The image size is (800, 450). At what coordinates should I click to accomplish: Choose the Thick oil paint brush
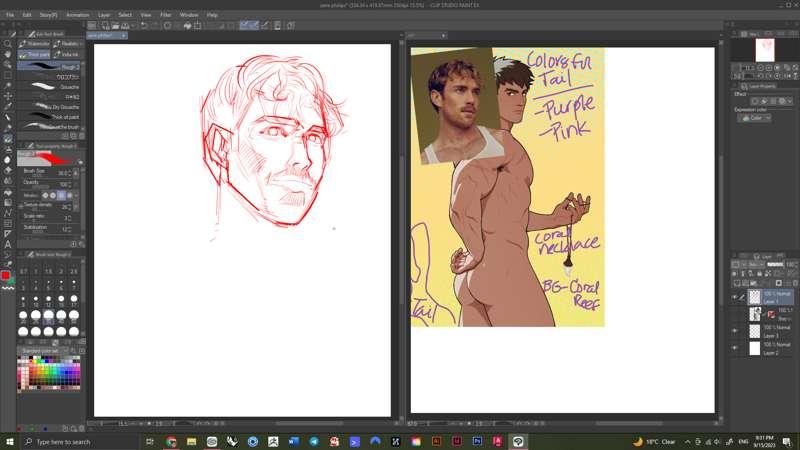coord(49,117)
